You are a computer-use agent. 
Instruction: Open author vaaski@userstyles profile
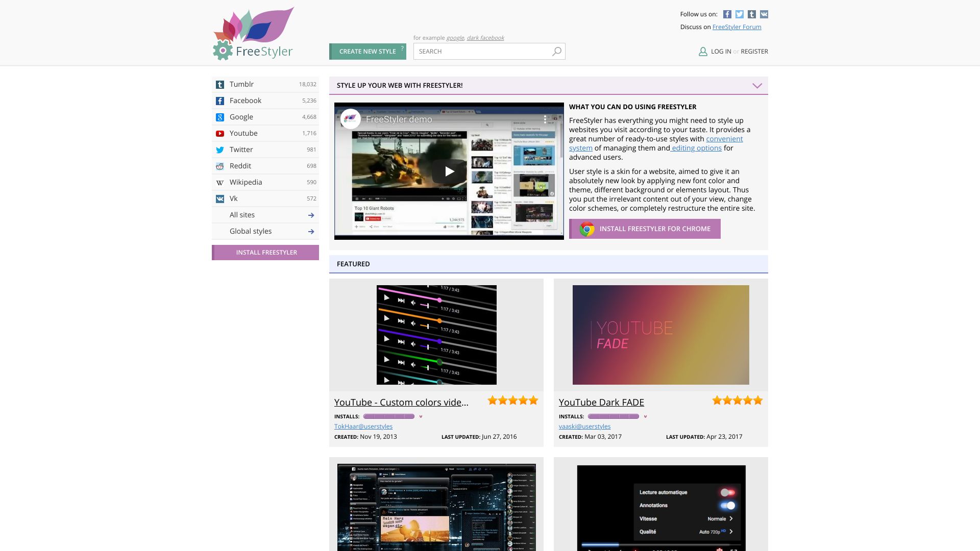pos(584,427)
